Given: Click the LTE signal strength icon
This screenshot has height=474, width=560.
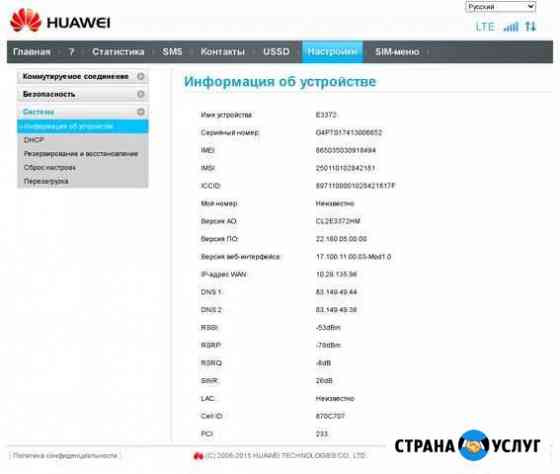Looking at the screenshot, I should [511, 26].
